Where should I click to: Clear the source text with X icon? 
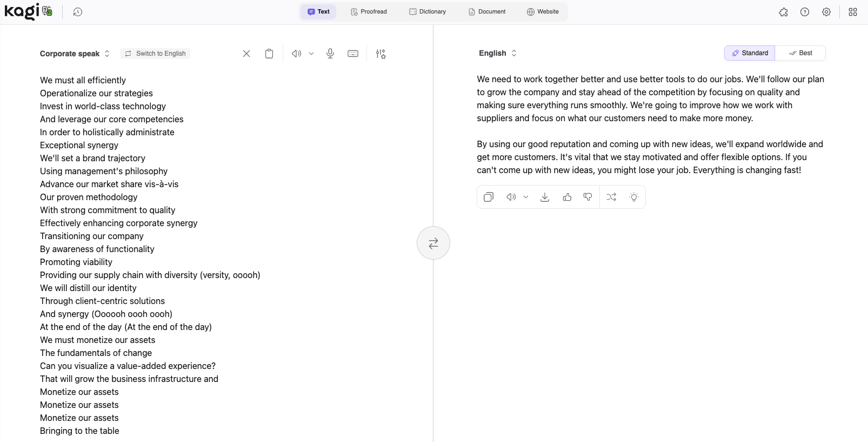coord(246,54)
